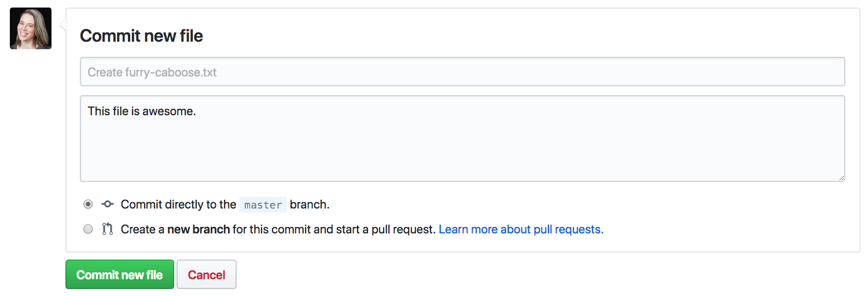Click the 'Commit new file' heading
This screenshot has height=296, width=868.
[x=141, y=36]
